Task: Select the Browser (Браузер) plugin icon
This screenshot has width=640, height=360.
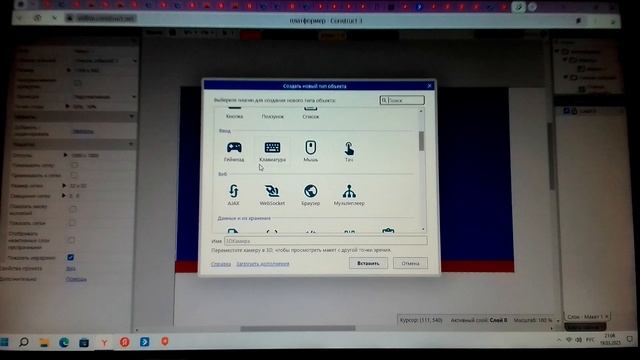Action: (311, 191)
